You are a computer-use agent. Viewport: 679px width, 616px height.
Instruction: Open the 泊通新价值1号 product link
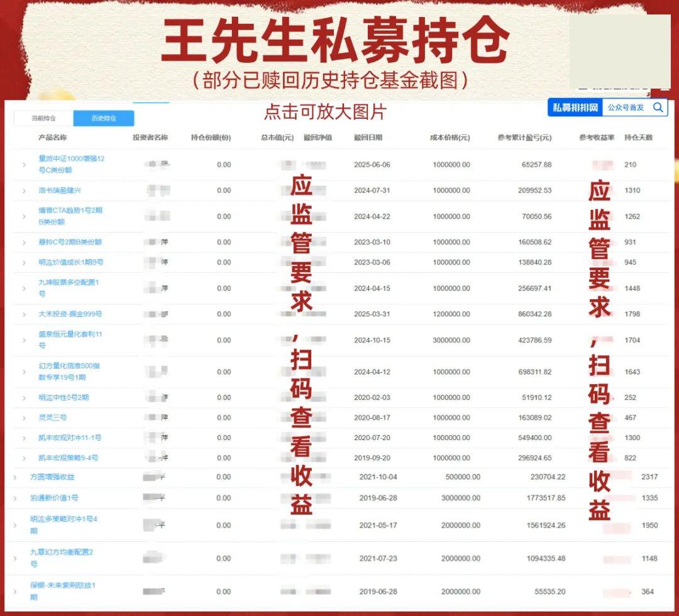point(54,498)
